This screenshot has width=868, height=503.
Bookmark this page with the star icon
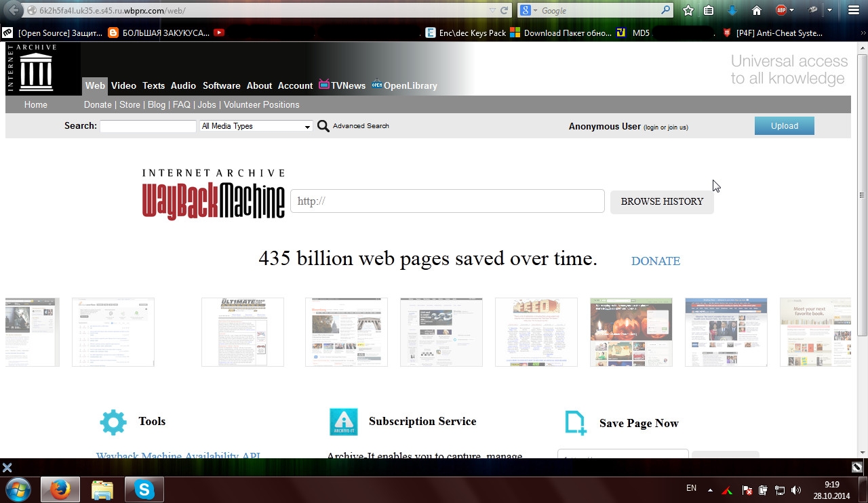click(x=688, y=10)
